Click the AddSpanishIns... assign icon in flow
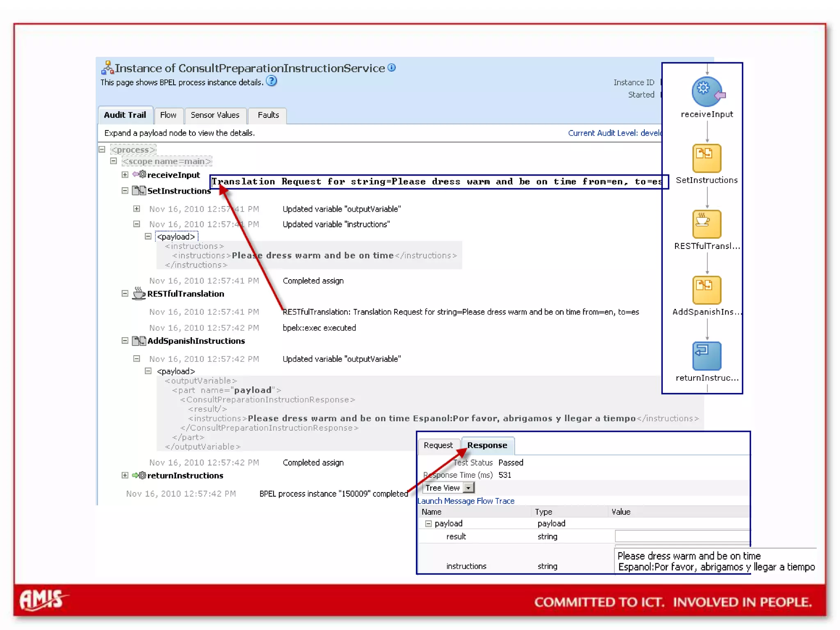The height and width of the screenshot is (630, 840). (x=706, y=290)
